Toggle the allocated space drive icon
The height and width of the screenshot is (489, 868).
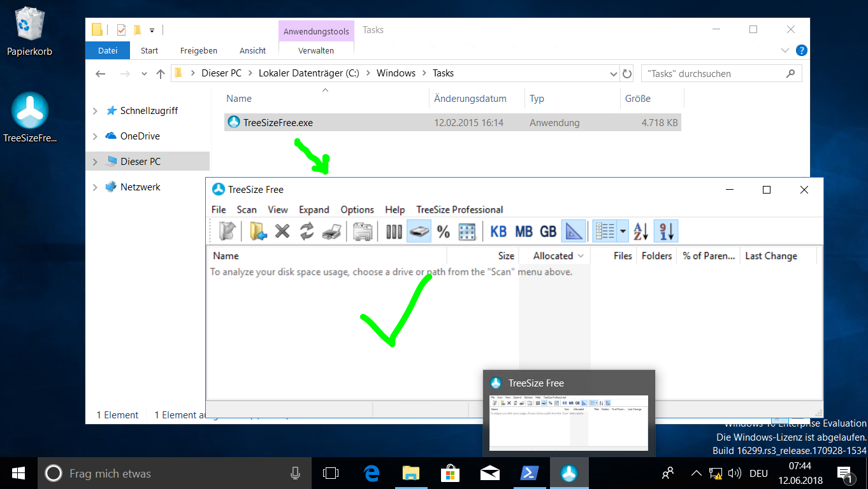[x=419, y=231]
